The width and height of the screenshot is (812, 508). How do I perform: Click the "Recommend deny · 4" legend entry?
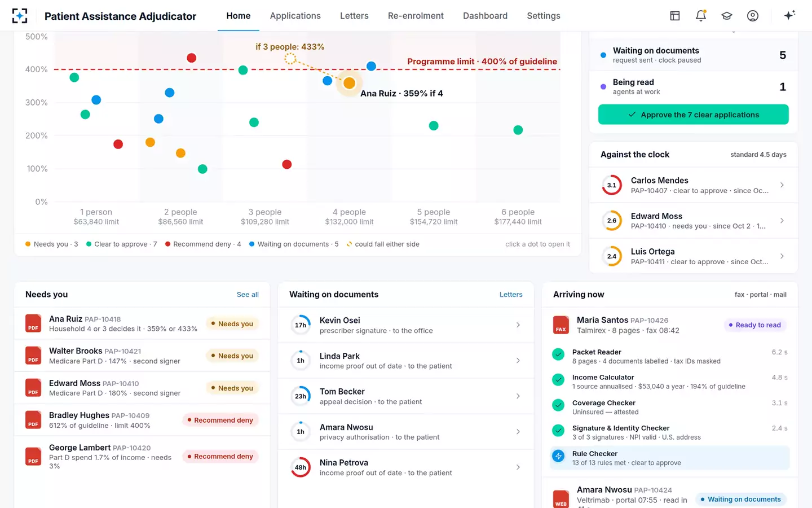203,244
